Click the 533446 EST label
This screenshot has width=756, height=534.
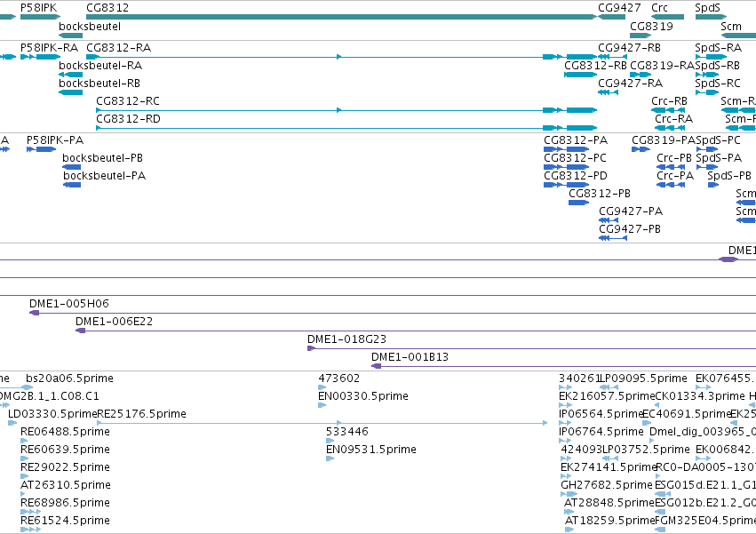click(x=346, y=432)
